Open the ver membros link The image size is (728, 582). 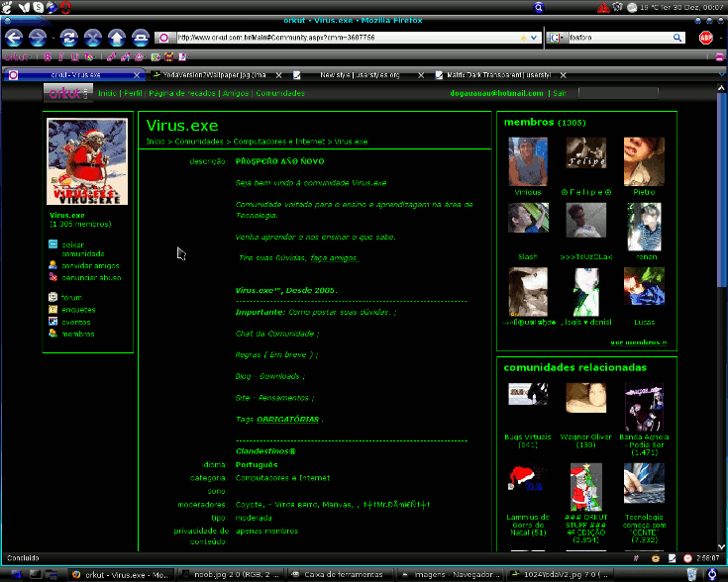coord(639,342)
